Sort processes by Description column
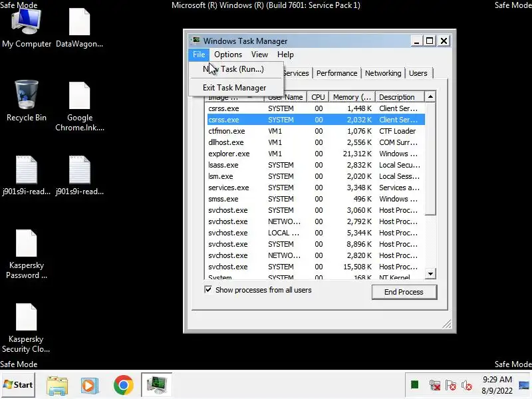Screen dimensions: 532x399 pos(400,97)
